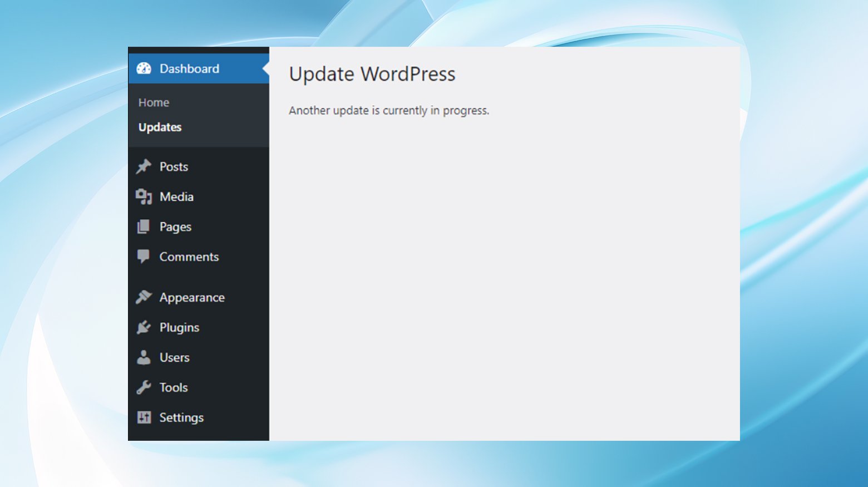
Task: Select the Plugins menu label
Action: pyautogui.click(x=179, y=328)
